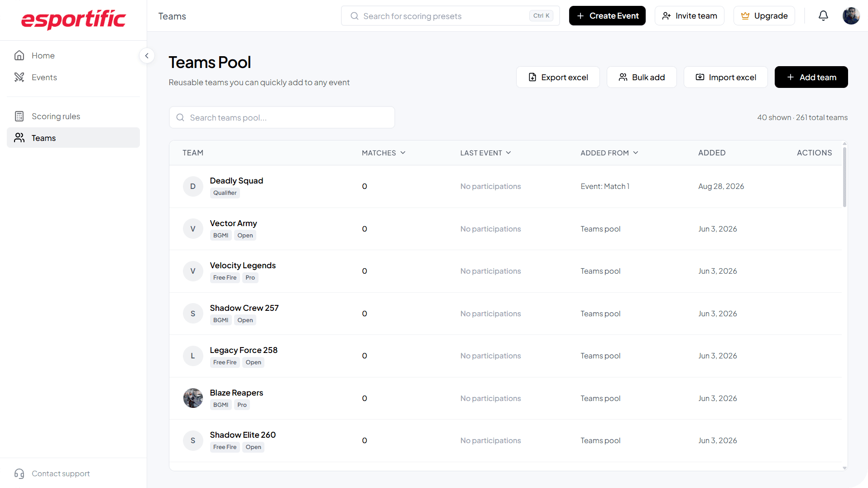Click Free Fire tag on Legacy Force 258

pyautogui.click(x=225, y=362)
